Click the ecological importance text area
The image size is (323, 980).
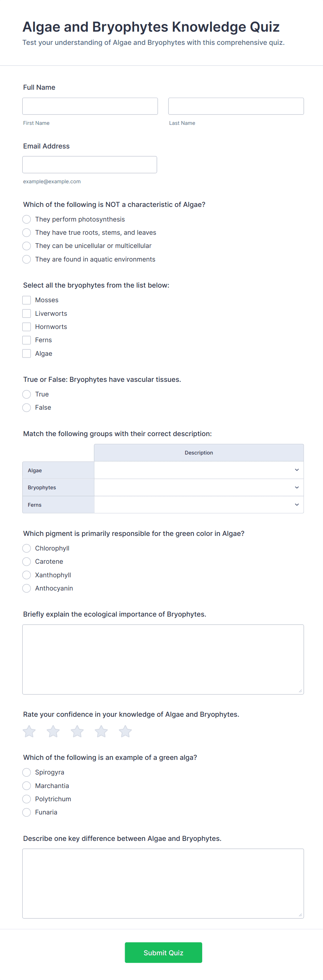[163, 659]
